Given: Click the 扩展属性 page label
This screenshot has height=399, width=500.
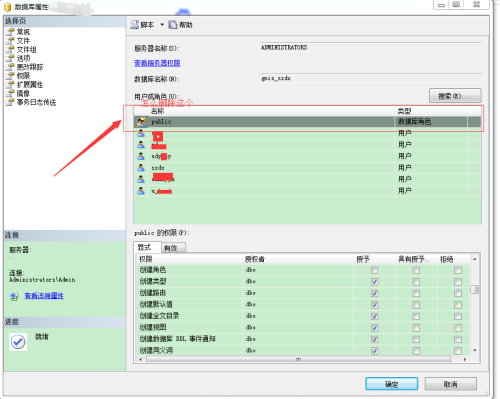Looking at the screenshot, I should (x=30, y=85).
